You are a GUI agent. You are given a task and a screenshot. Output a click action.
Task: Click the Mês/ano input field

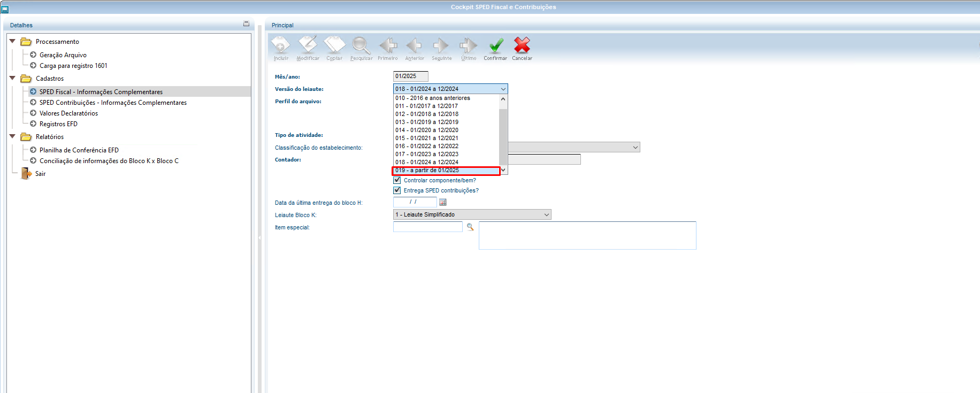pyautogui.click(x=410, y=76)
